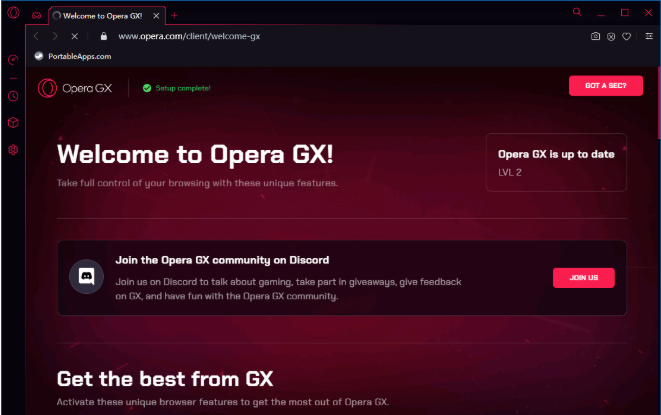This screenshot has width=661, height=415.
Task: Go back with the back arrow
Action: click(36, 36)
